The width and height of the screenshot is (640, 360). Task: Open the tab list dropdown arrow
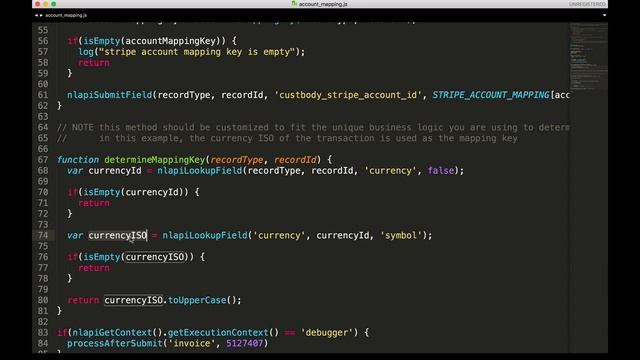coord(604,15)
